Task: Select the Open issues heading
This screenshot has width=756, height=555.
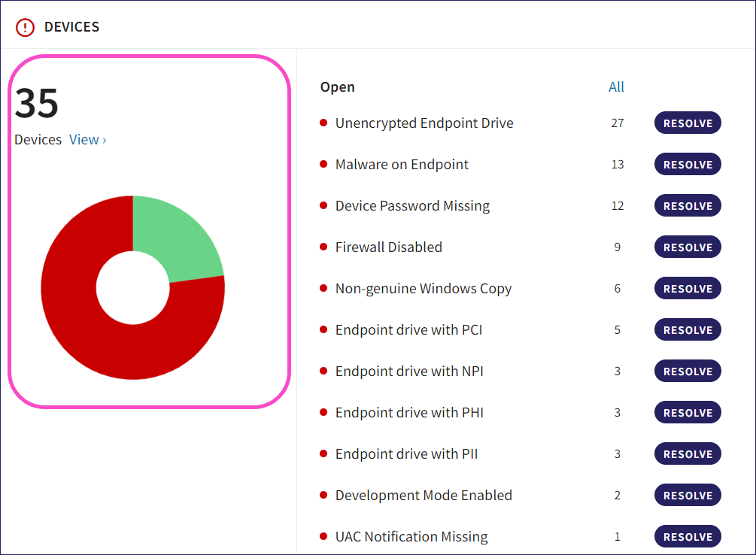Action: coord(337,87)
